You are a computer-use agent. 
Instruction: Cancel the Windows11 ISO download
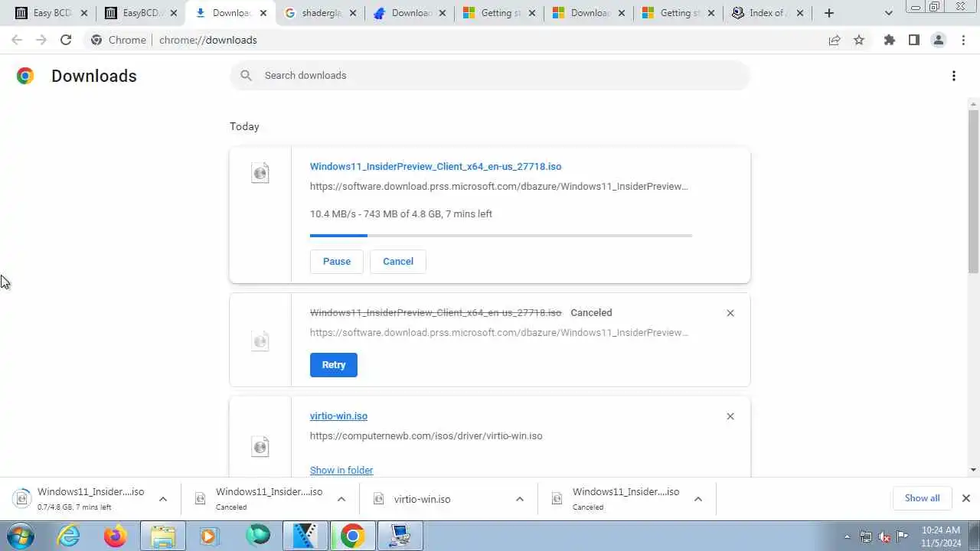[x=398, y=261]
